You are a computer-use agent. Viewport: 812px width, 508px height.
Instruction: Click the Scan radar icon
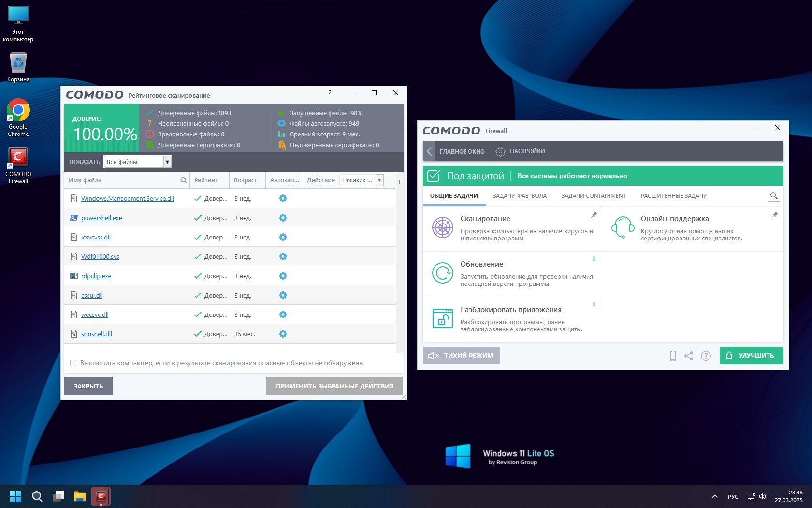[x=442, y=227]
